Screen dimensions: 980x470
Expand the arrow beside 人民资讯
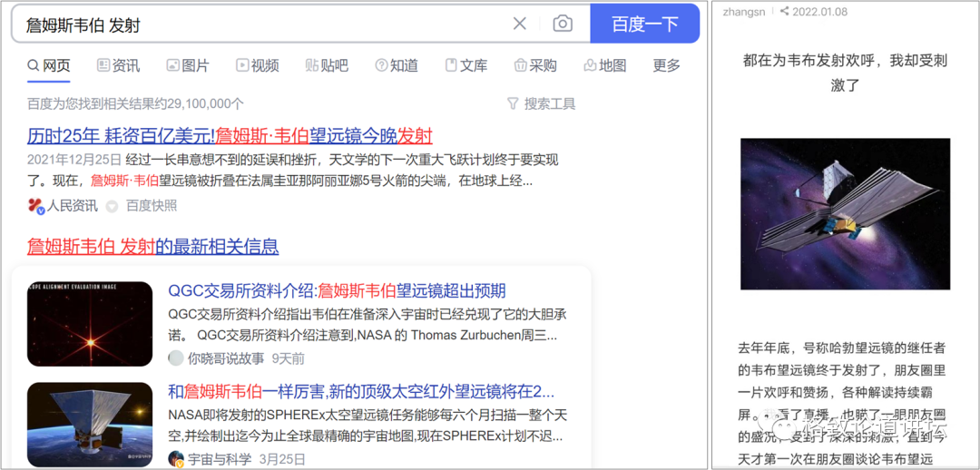point(112,206)
